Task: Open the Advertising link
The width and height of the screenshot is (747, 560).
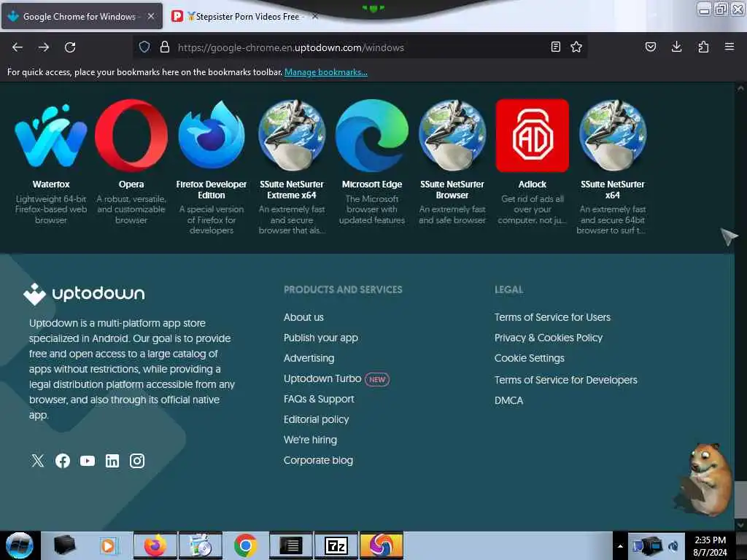Action: [x=309, y=358]
